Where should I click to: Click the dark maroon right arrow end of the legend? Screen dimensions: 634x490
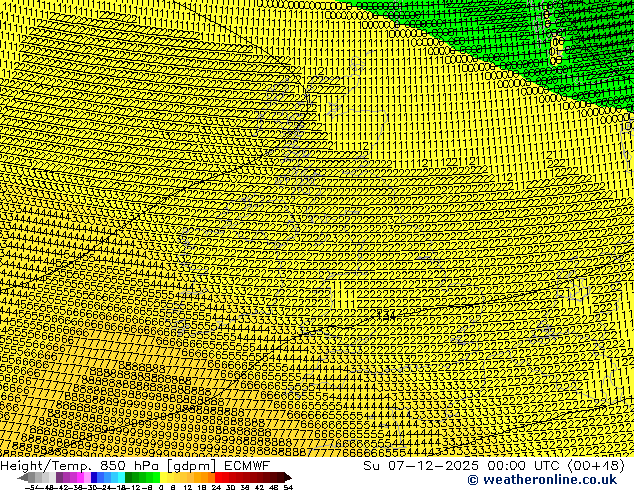288,477
